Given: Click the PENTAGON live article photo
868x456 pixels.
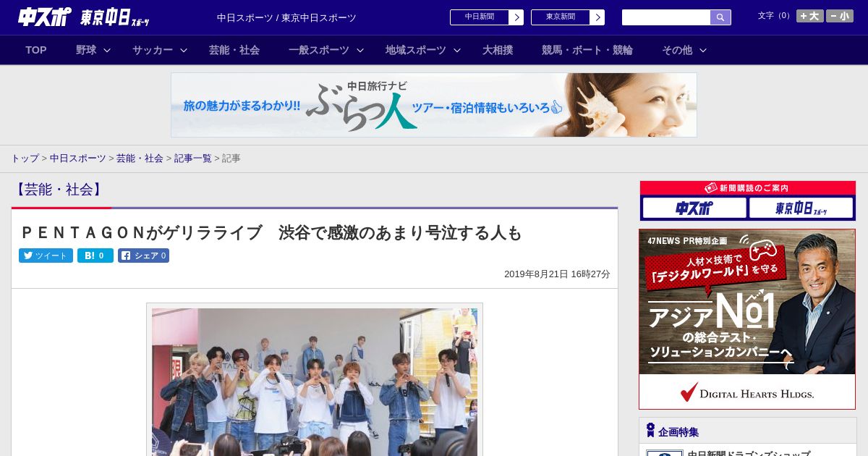Looking at the screenshot, I should click(x=315, y=381).
